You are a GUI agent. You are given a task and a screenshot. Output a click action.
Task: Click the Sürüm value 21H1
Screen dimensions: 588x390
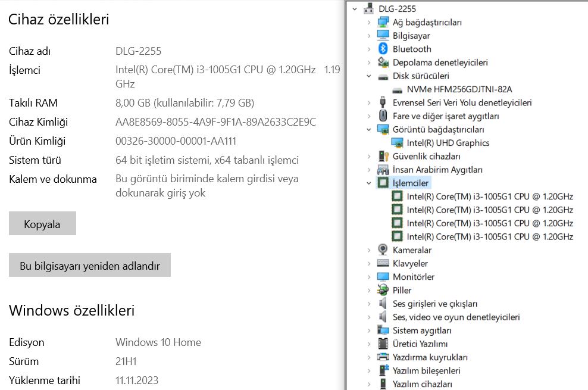[x=126, y=361]
